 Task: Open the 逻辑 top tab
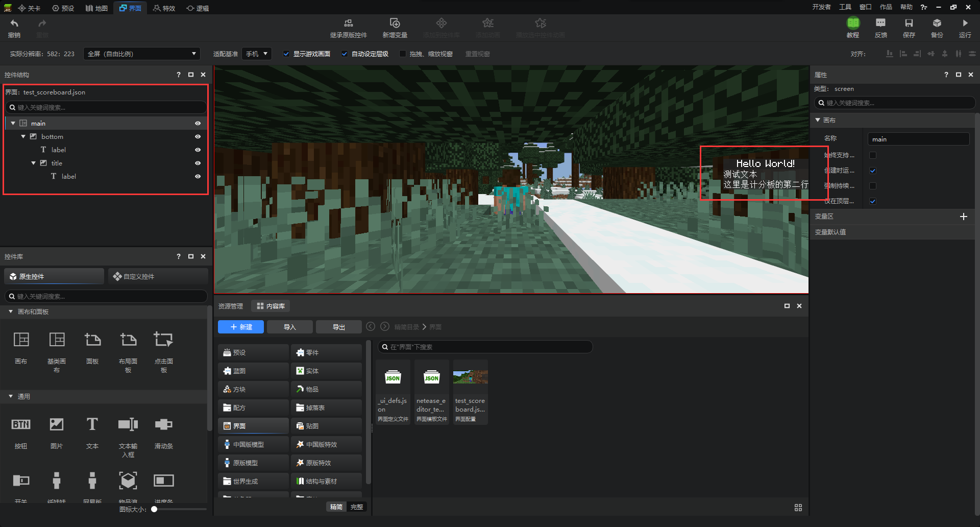198,8
